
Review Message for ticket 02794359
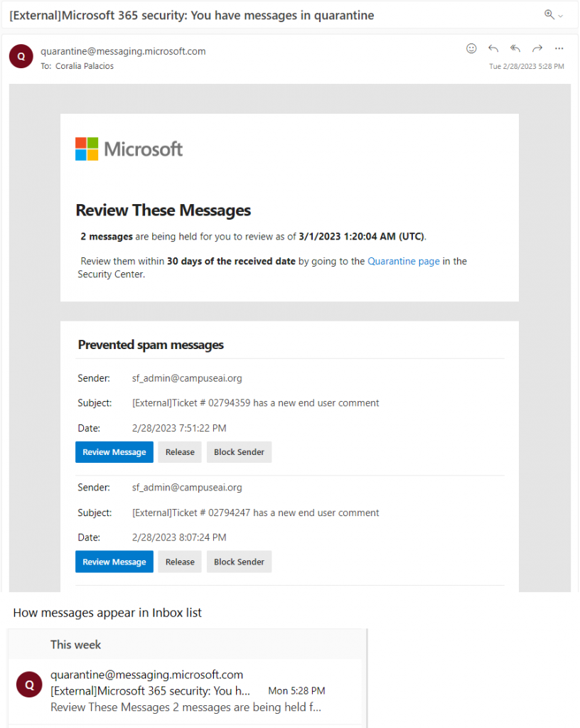point(114,452)
